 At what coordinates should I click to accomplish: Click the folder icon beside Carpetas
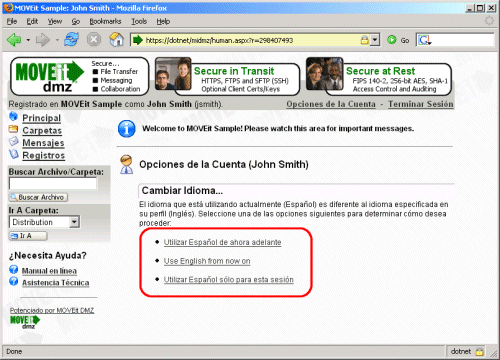tap(13, 129)
